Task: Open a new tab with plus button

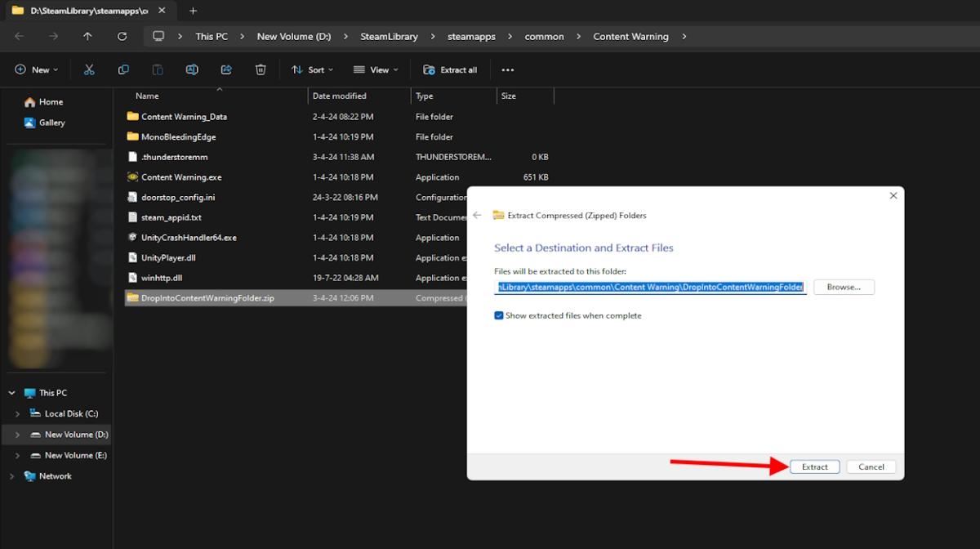Action: [x=193, y=11]
